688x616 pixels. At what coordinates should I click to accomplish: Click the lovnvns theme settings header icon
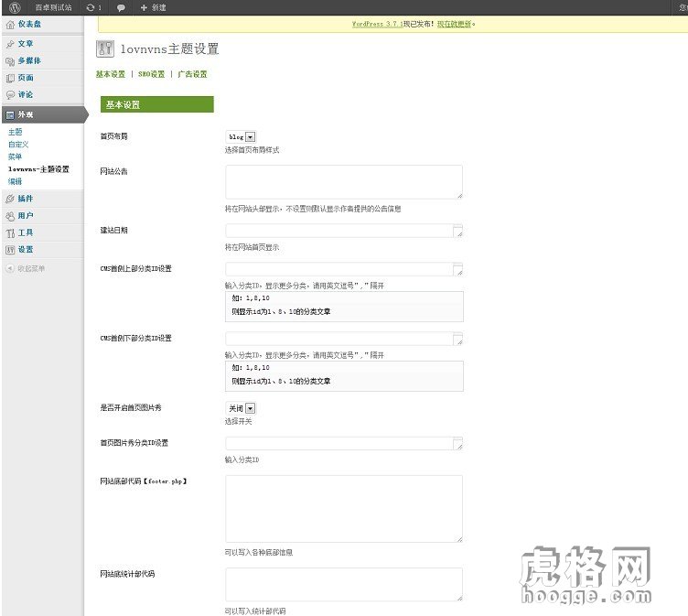105,49
